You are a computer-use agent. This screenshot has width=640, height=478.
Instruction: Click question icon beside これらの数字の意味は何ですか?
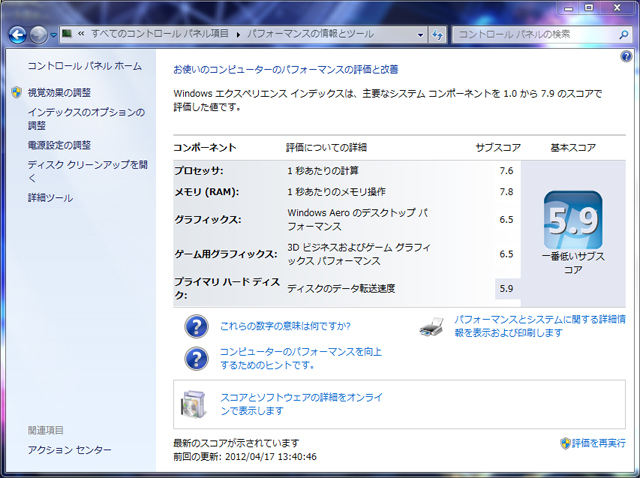(x=196, y=326)
